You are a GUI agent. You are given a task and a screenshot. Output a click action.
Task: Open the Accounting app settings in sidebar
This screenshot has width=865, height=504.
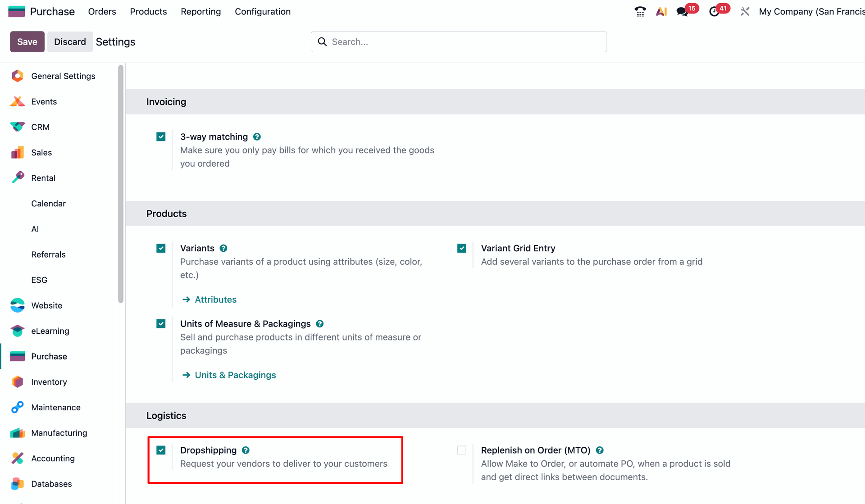(53, 458)
